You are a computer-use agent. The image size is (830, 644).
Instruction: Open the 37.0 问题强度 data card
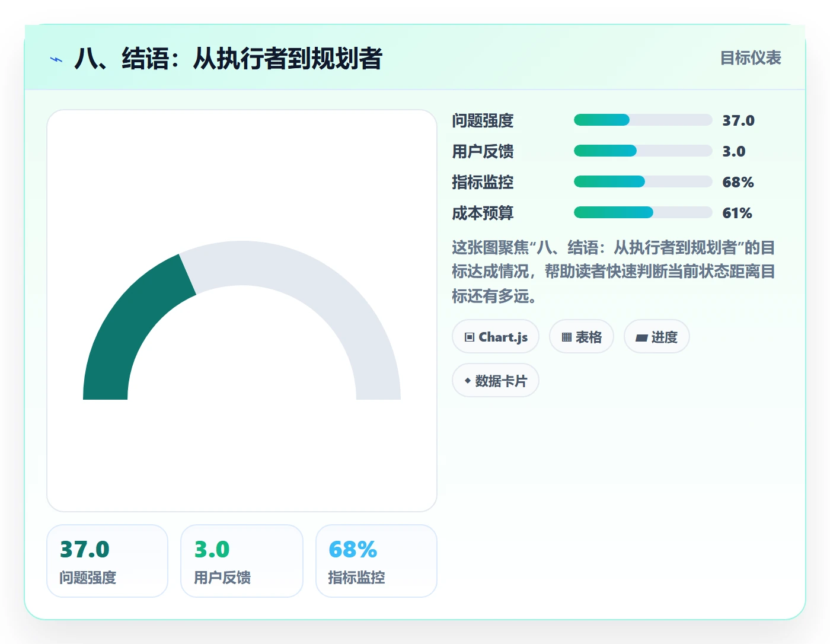[107, 561]
